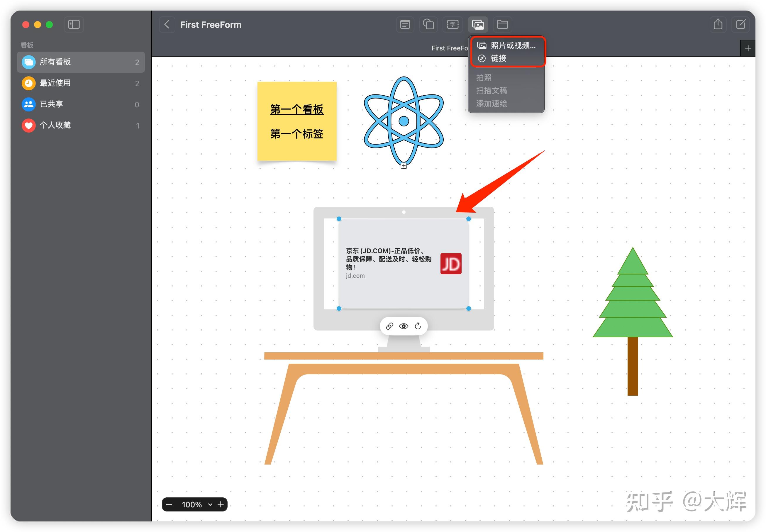Open the zoom level dropdown
The height and width of the screenshot is (532, 766).
pos(210,504)
